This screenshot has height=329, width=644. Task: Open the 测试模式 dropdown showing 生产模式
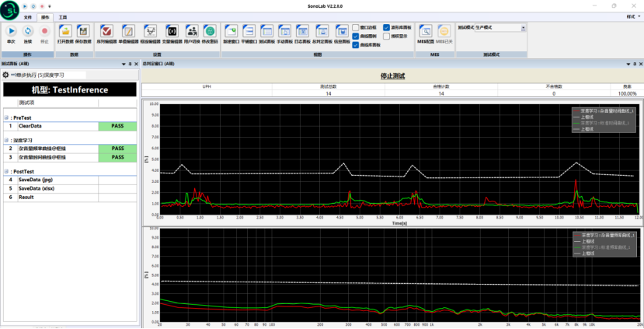[522, 27]
